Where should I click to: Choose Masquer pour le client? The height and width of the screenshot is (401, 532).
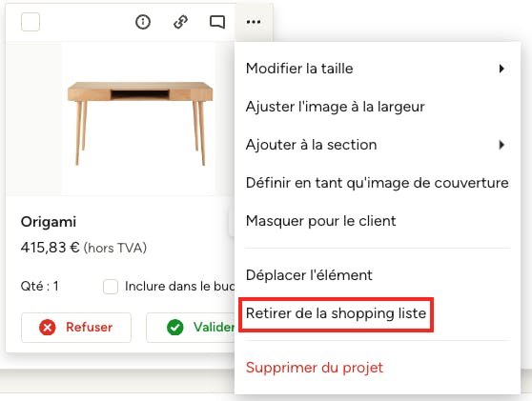tap(378, 221)
